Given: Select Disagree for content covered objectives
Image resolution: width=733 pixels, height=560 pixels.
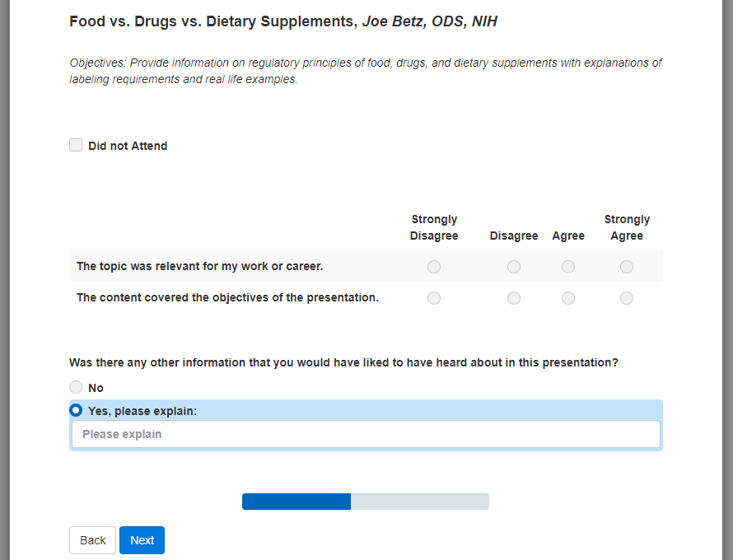Looking at the screenshot, I should [x=514, y=298].
